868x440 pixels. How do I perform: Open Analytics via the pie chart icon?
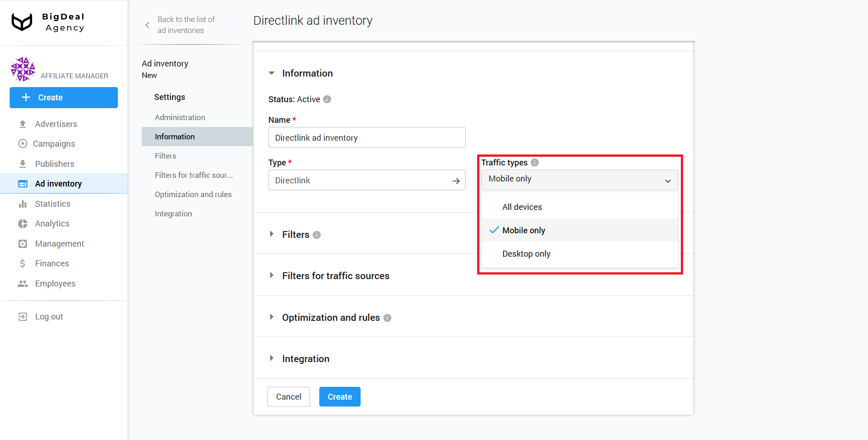(x=23, y=224)
